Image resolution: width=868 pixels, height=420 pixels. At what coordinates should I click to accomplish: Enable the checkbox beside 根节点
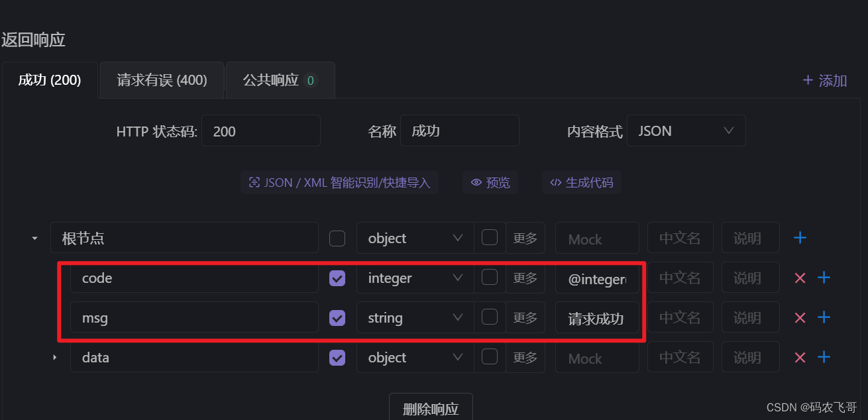click(x=337, y=237)
